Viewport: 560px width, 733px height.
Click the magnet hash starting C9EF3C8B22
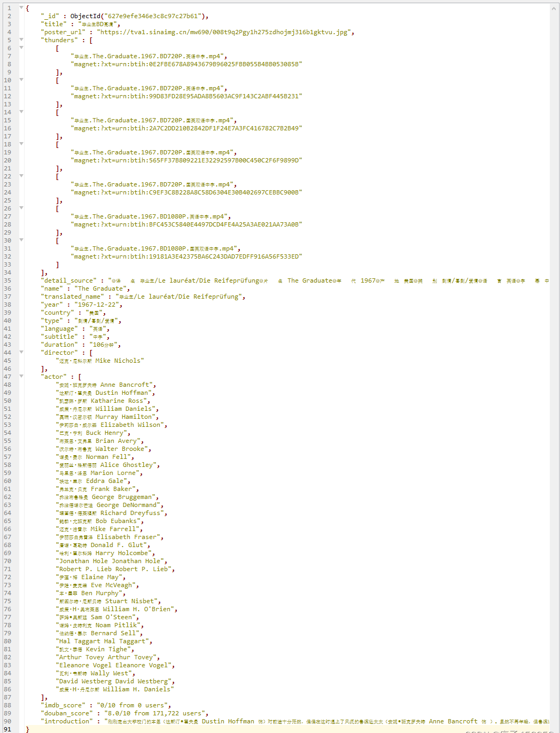[186, 192]
